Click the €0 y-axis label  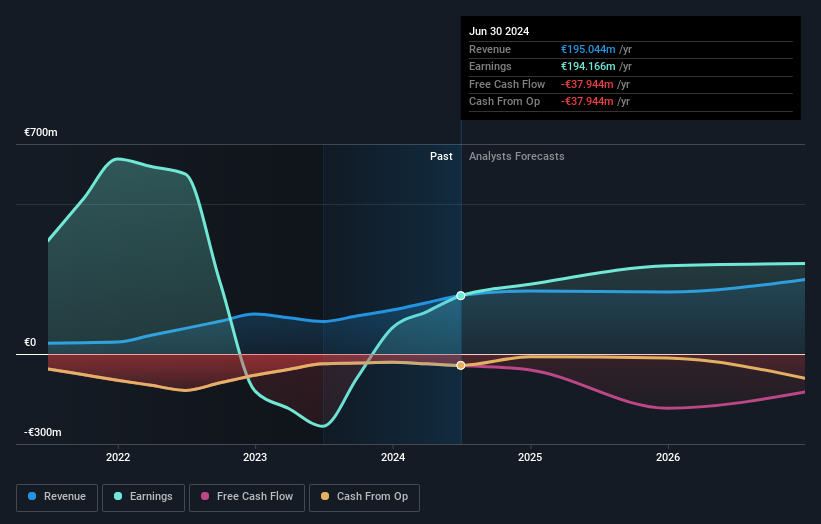click(30, 342)
